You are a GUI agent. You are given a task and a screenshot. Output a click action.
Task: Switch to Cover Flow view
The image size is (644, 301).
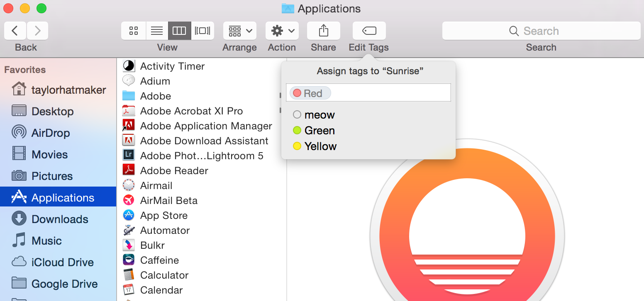point(202,31)
